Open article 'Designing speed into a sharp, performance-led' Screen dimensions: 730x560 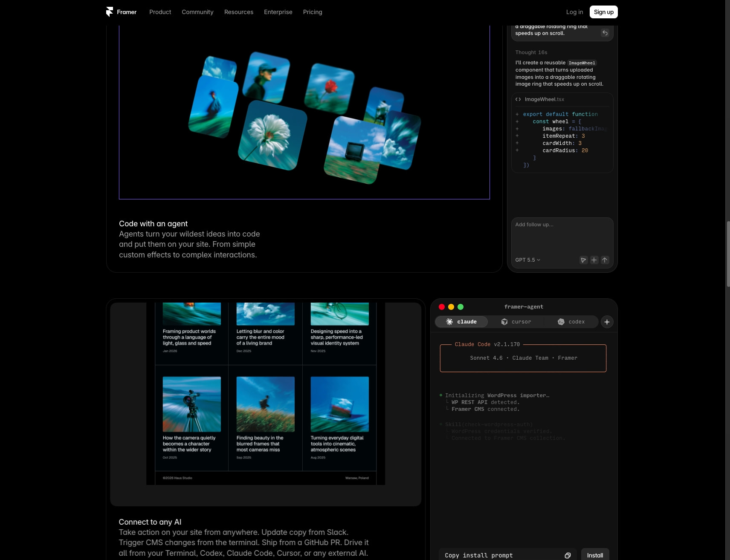pyautogui.click(x=337, y=337)
